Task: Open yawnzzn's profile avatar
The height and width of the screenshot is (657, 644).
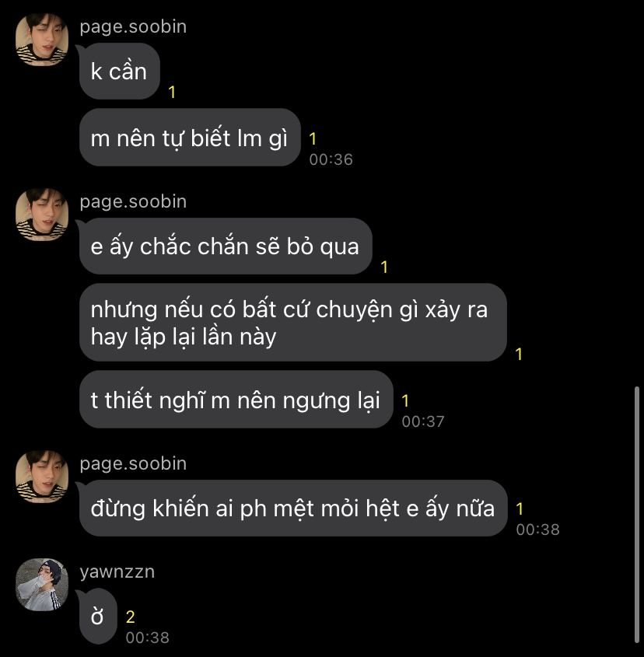Action: pyautogui.click(x=42, y=585)
